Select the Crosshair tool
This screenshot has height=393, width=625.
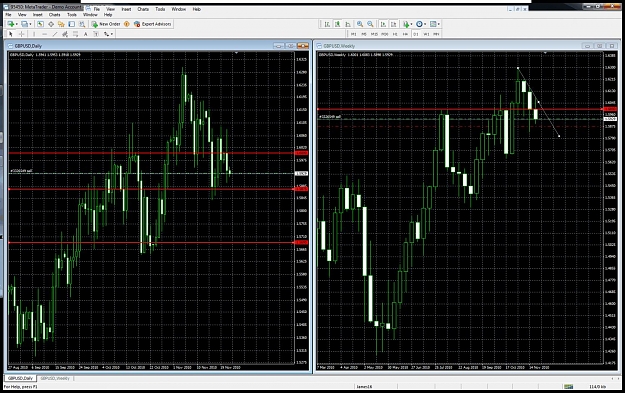[x=22, y=34]
